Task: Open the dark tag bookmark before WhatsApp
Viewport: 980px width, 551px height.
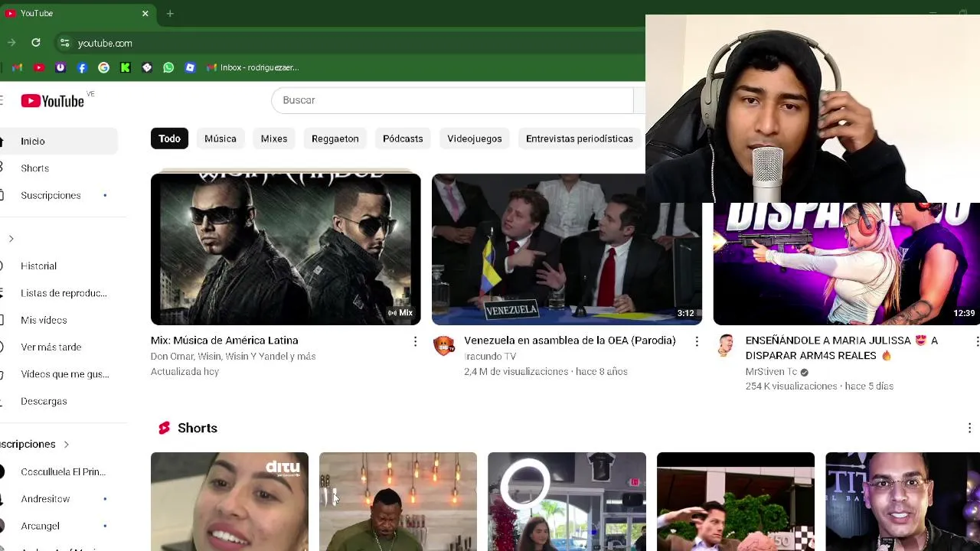Action: click(x=147, y=67)
